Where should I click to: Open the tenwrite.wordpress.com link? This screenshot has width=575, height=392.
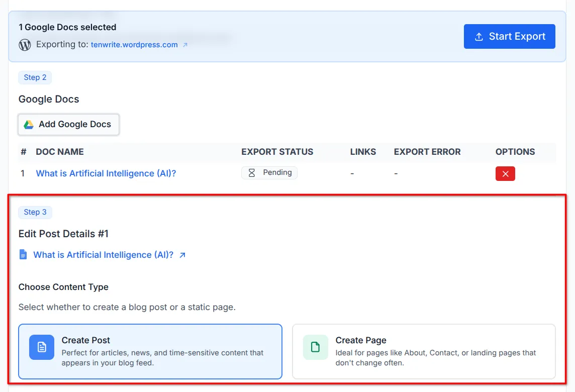pos(134,44)
